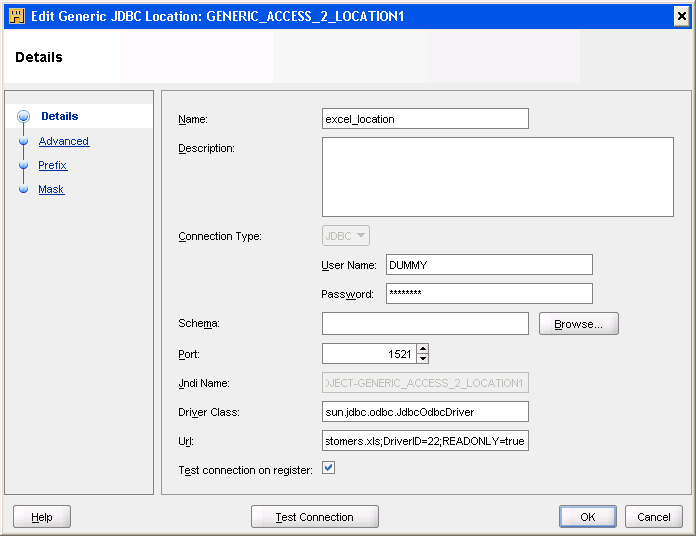The image size is (696, 536).
Task: Open the Connection Type JDBC dropdown
Action: pyautogui.click(x=346, y=236)
